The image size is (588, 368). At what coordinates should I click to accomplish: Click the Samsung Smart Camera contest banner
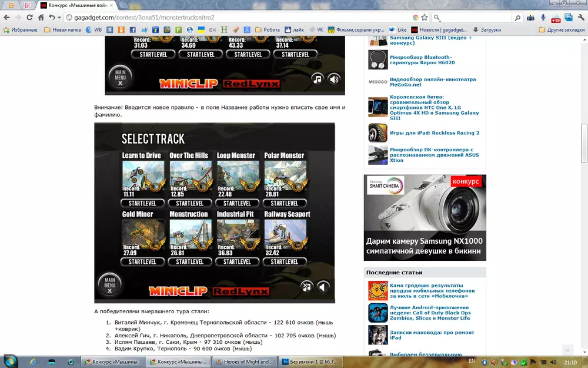[425, 217]
